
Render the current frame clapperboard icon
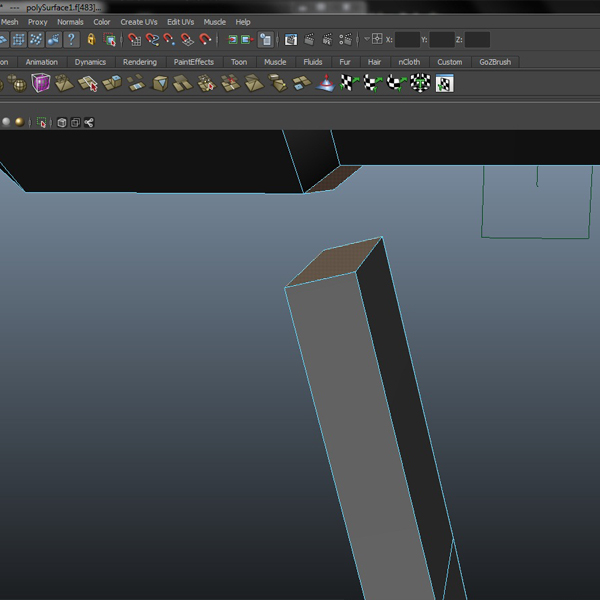point(309,39)
